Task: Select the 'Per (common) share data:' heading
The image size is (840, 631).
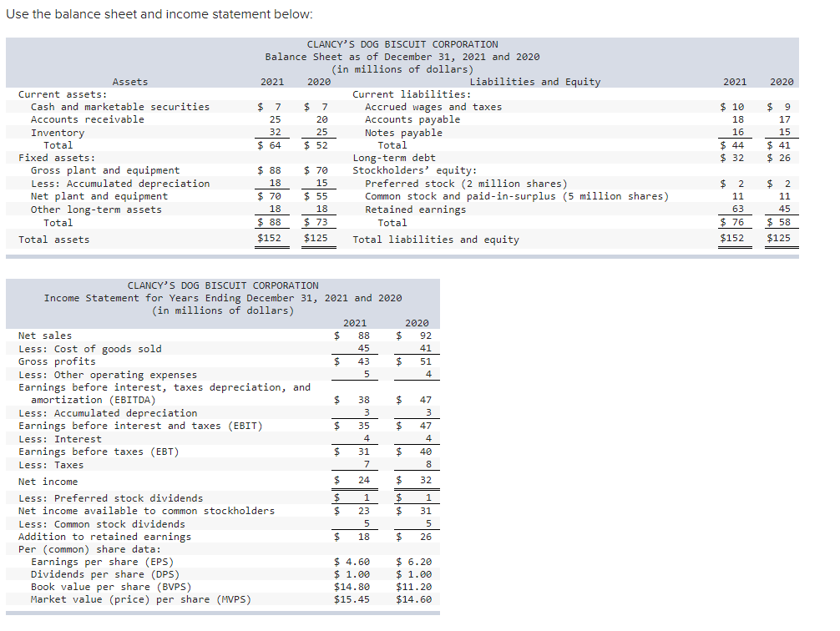Action: (89, 549)
